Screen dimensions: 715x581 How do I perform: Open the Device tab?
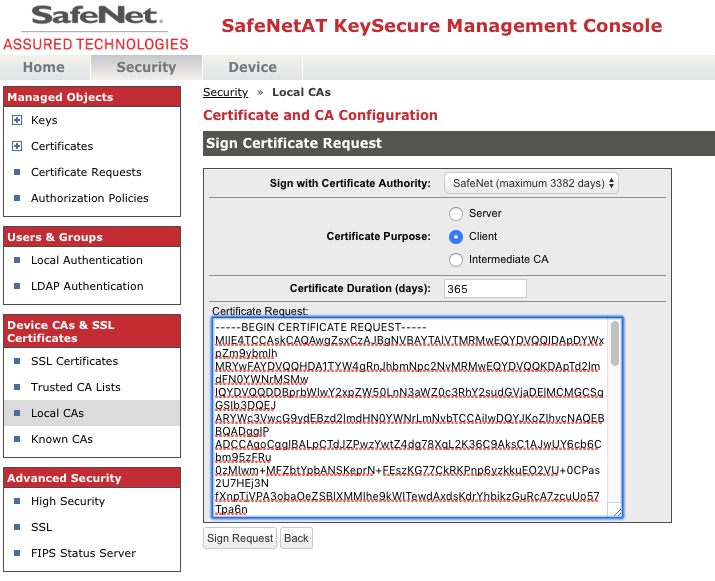(253, 67)
